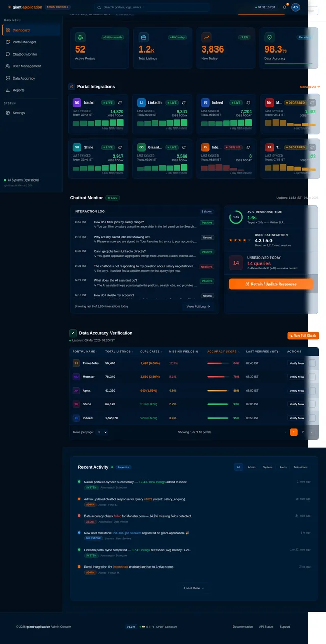Click the salary negotiation Negative log entry
Image resolution: width=326 pixels, height=644 pixels.
[145, 268]
